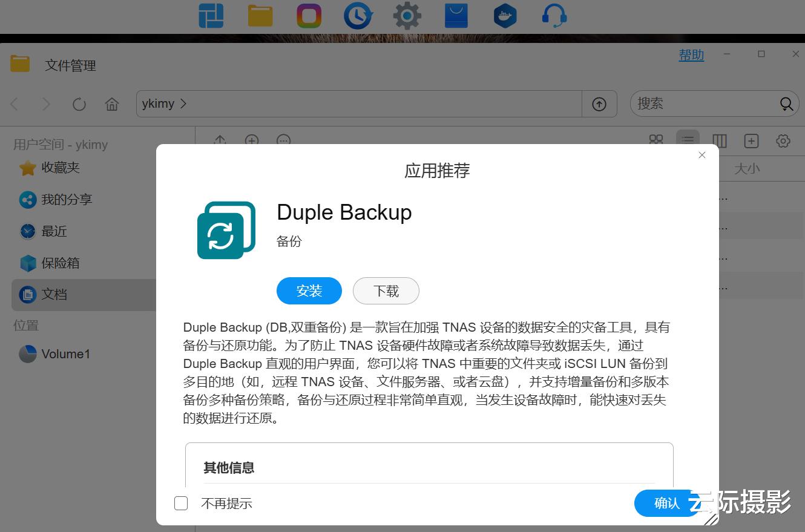Install Duple Backup with 安装 button
Viewport: 805px width, 532px height.
pyautogui.click(x=309, y=291)
